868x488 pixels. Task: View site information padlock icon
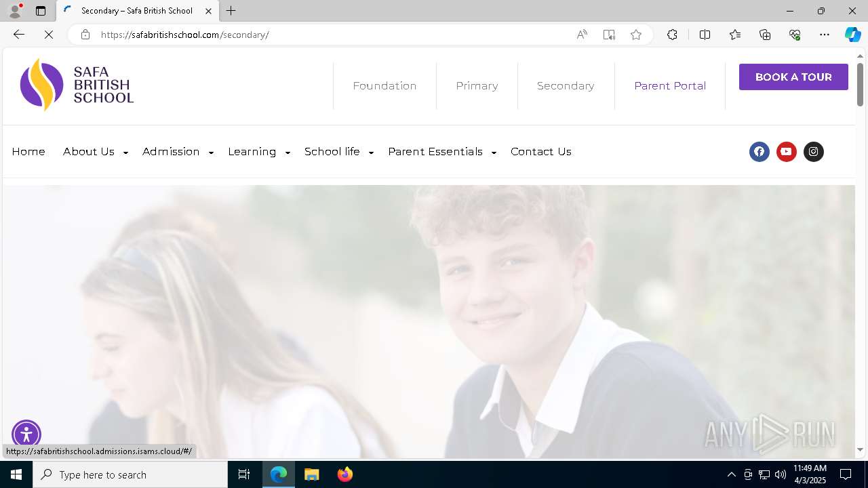85,35
